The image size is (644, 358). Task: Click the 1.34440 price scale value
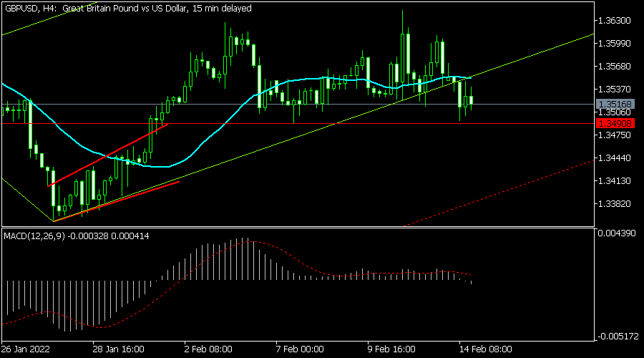(x=615, y=158)
